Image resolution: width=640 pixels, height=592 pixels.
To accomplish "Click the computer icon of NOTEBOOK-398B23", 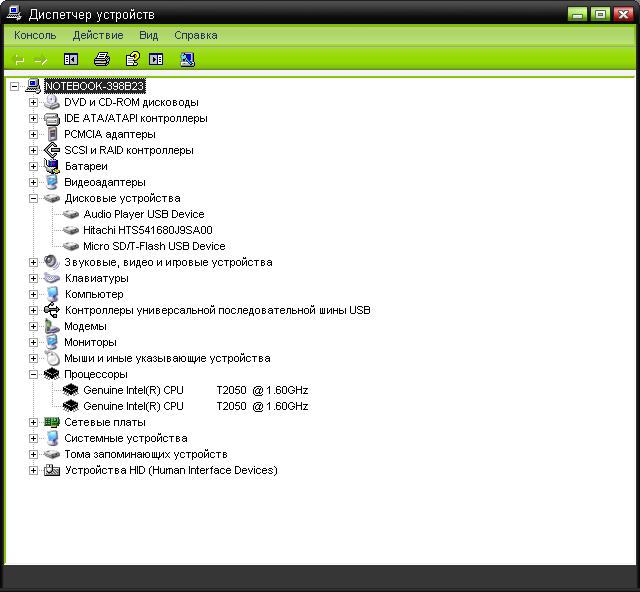I will point(33,86).
